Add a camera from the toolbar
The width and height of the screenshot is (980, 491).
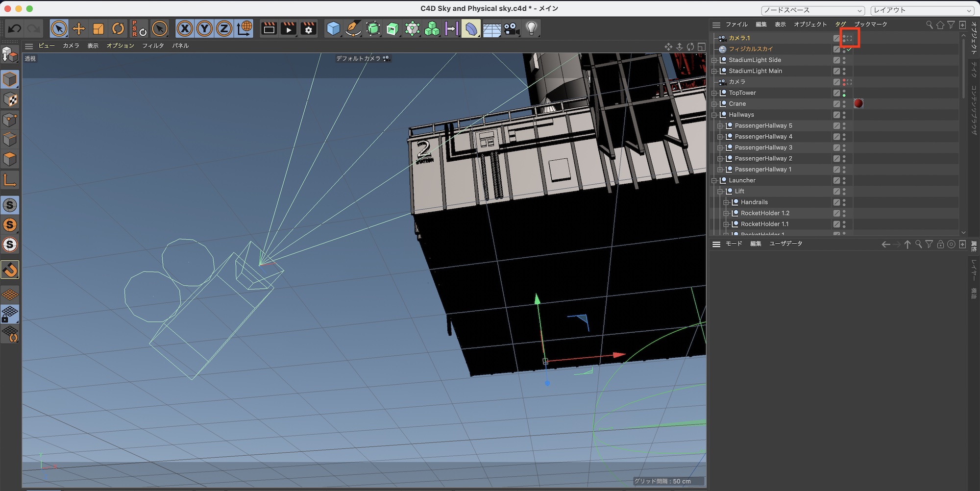tap(512, 29)
